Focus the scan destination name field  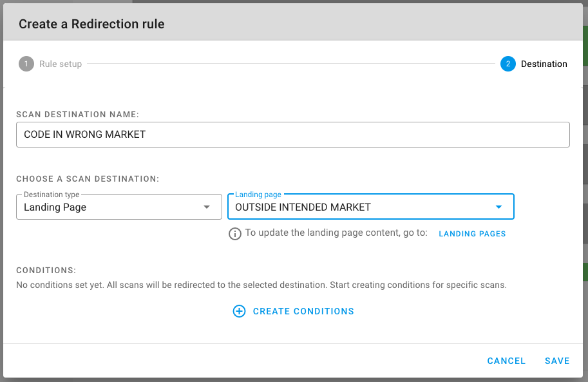(x=293, y=135)
